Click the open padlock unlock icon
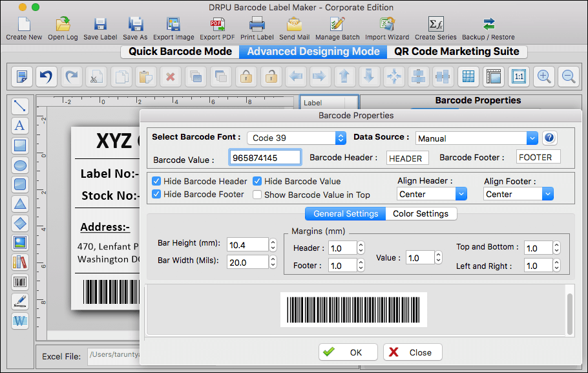Screen dimensions: 588x373 [x=271, y=76]
